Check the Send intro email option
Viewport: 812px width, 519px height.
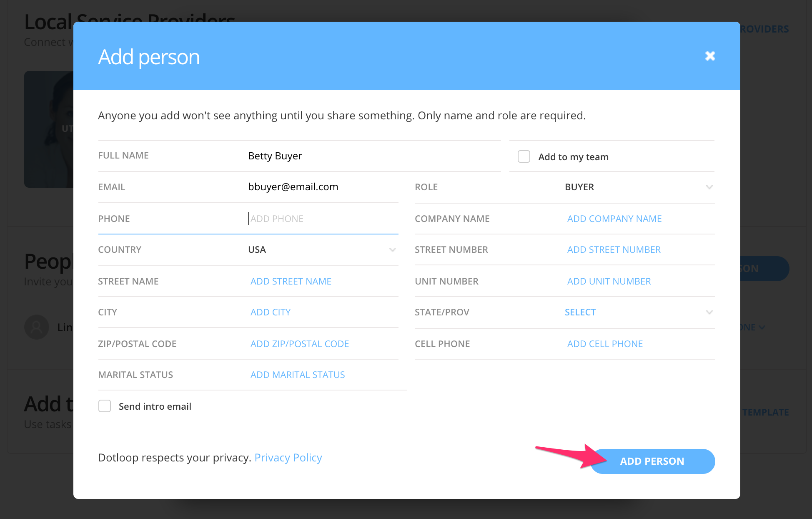click(105, 406)
